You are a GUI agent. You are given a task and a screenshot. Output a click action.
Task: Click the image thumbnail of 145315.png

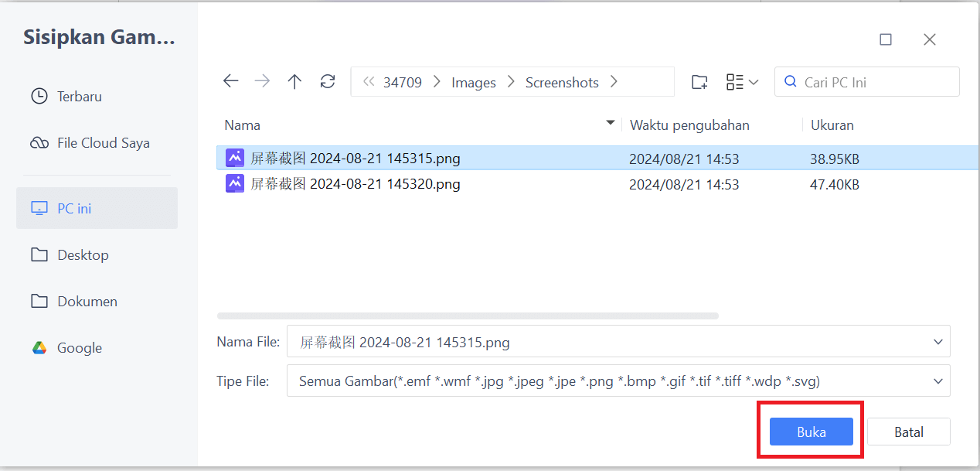(x=235, y=158)
